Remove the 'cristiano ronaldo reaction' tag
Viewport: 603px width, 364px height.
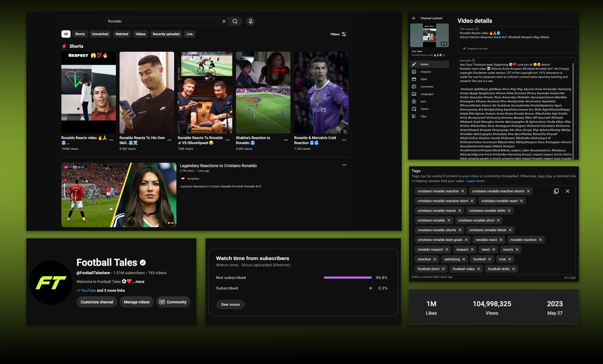pyautogui.click(x=463, y=191)
